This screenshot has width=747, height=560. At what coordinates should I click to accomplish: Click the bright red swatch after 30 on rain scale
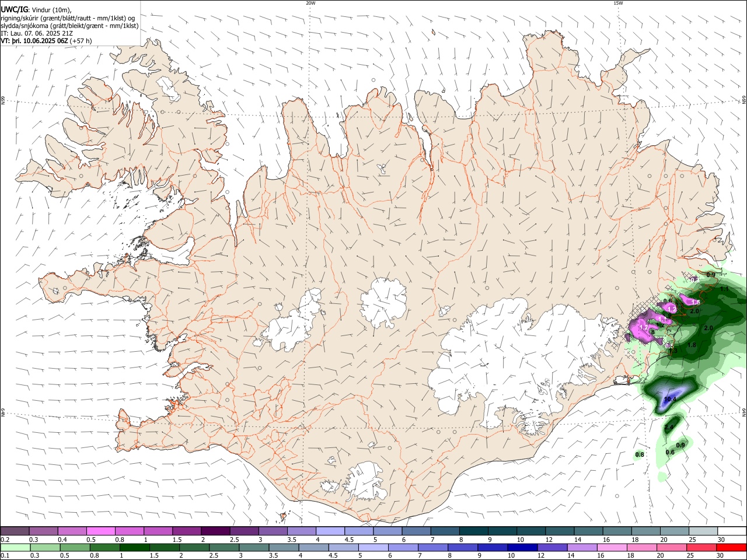[x=731, y=547]
